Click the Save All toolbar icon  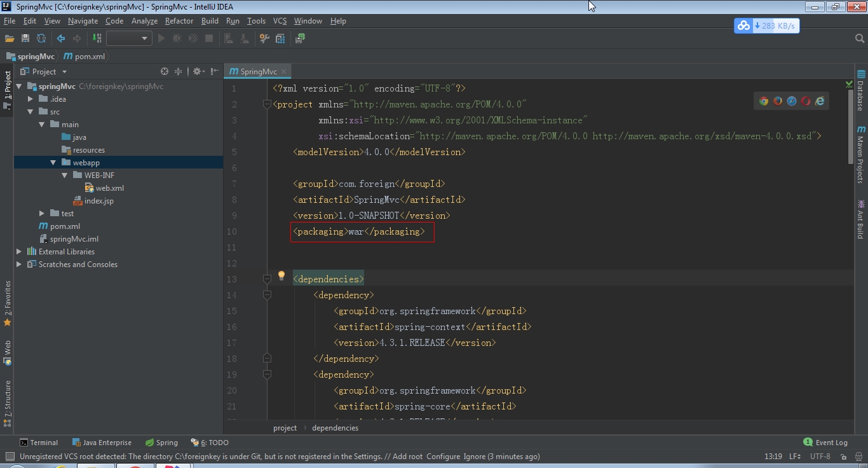(x=25, y=39)
